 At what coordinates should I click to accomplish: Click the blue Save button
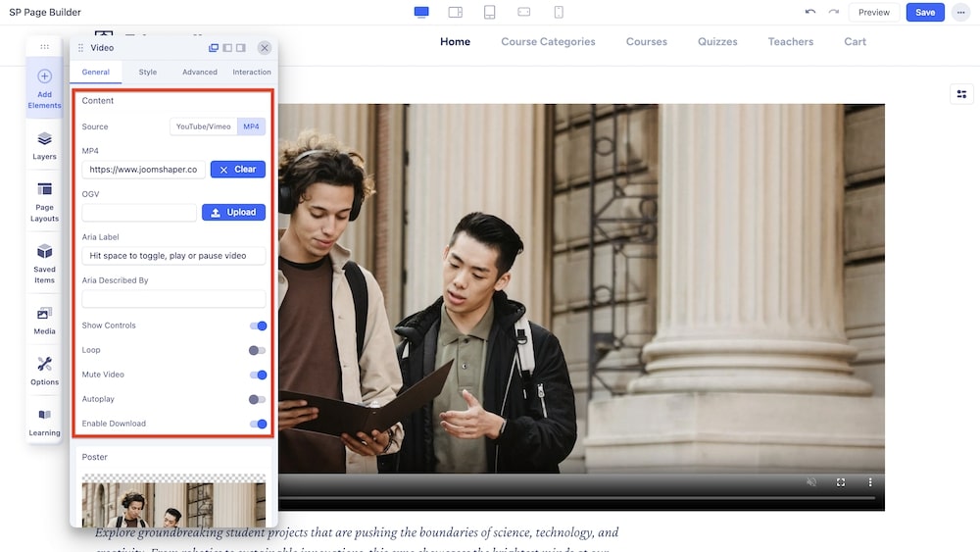[x=925, y=12]
